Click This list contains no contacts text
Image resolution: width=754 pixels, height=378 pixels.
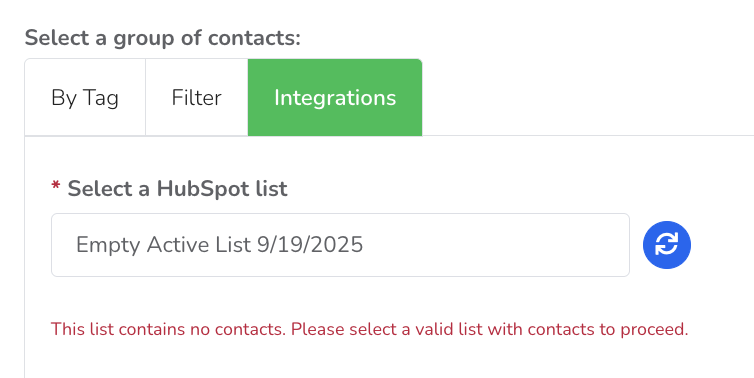(x=168, y=329)
